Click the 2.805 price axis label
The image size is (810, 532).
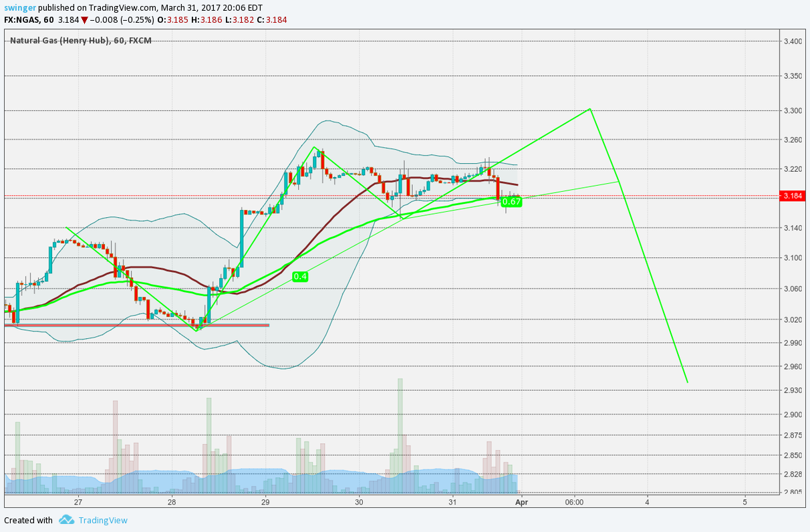coord(792,493)
